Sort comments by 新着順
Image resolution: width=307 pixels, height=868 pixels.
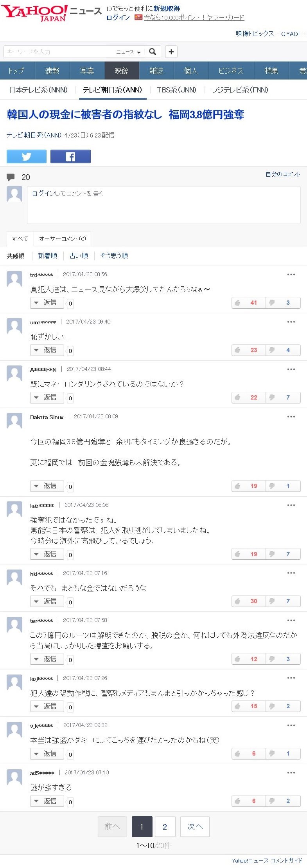point(47,256)
